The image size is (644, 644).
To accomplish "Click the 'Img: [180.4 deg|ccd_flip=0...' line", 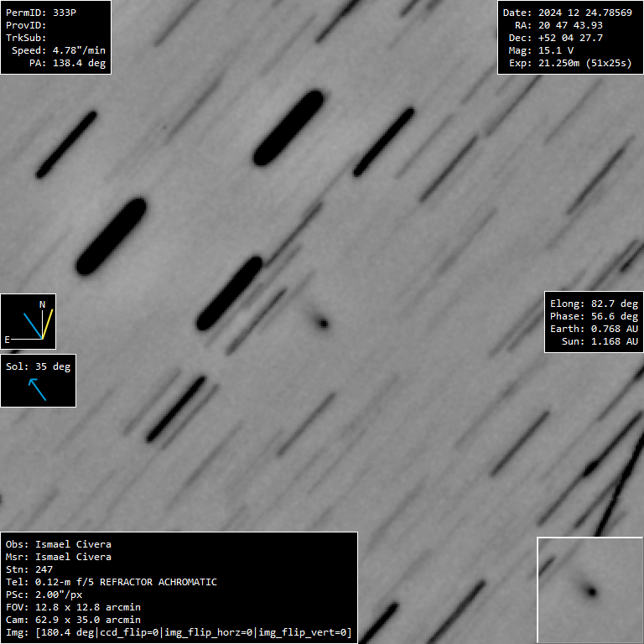I will (179, 632).
